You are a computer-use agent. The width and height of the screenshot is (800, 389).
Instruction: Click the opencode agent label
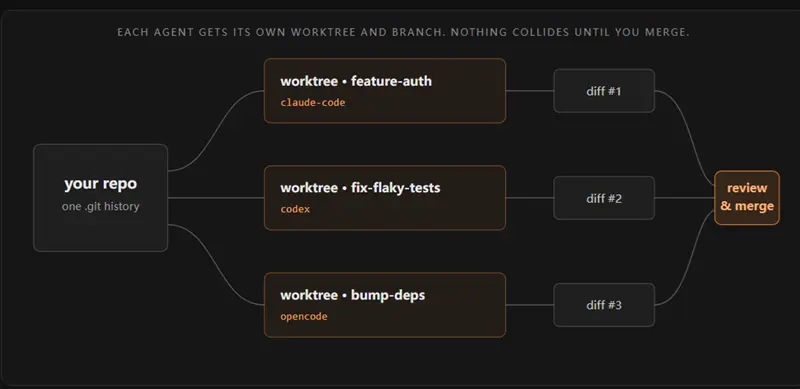pyautogui.click(x=304, y=317)
